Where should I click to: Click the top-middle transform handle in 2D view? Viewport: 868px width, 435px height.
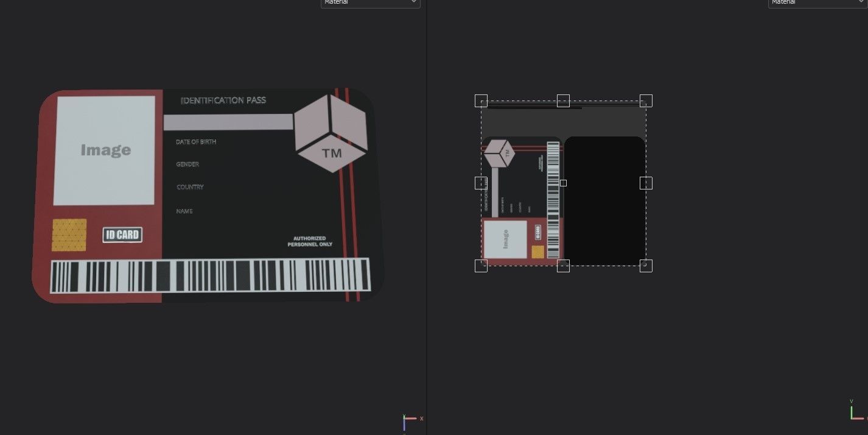(563, 101)
